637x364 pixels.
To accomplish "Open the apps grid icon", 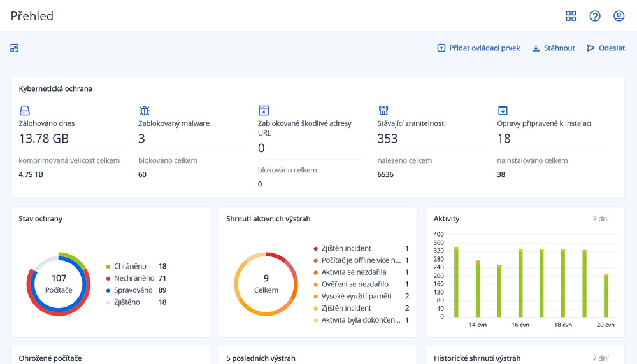I will pyautogui.click(x=571, y=16).
